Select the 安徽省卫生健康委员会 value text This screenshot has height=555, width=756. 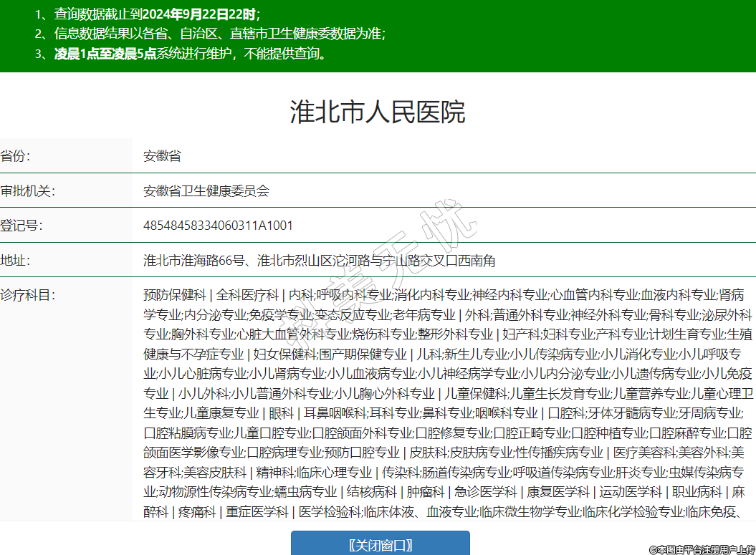(206, 190)
